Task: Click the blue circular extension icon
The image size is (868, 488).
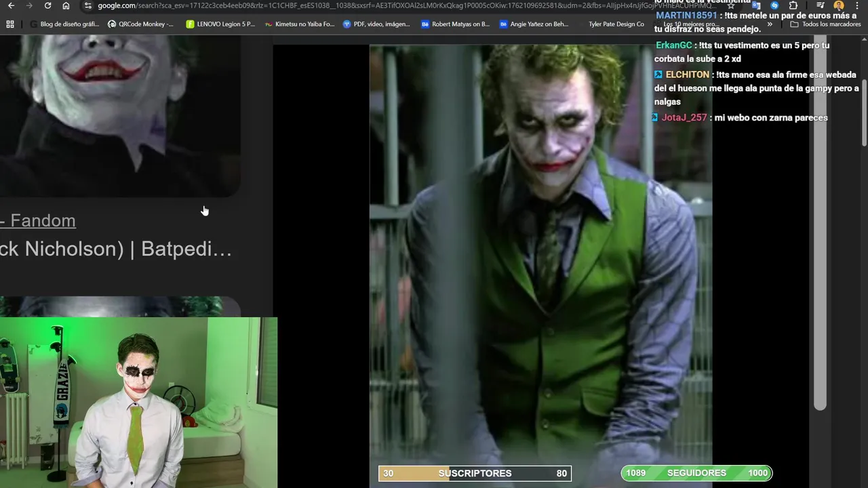Action: [774, 5]
